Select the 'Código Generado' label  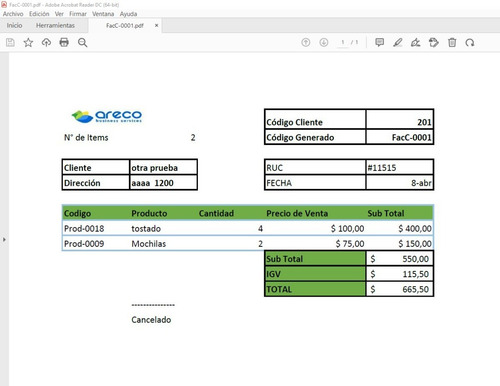coord(300,137)
